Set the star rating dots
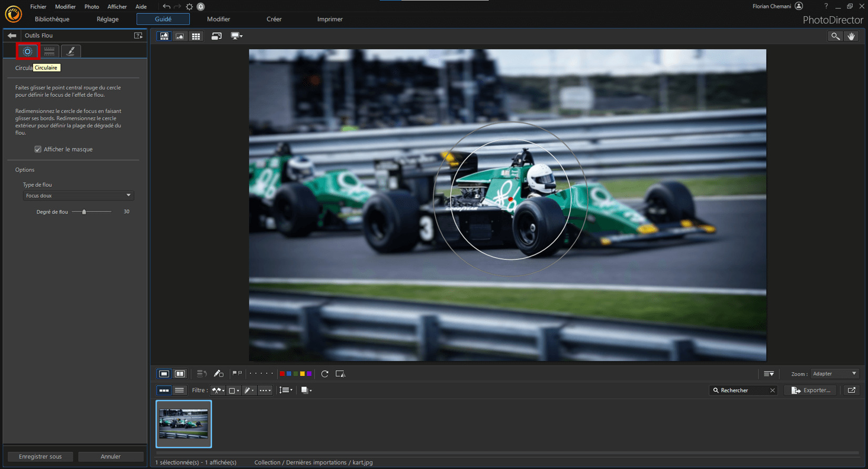Screen dimensions: 868x469 click(x=261, y=374)
